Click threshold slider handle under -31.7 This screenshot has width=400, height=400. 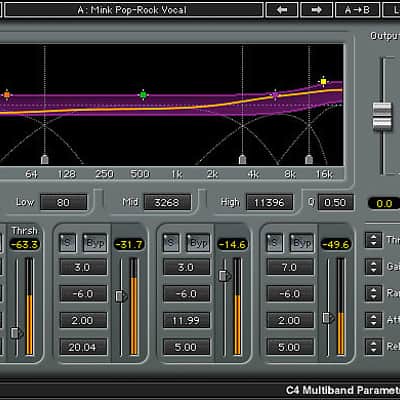121,296
